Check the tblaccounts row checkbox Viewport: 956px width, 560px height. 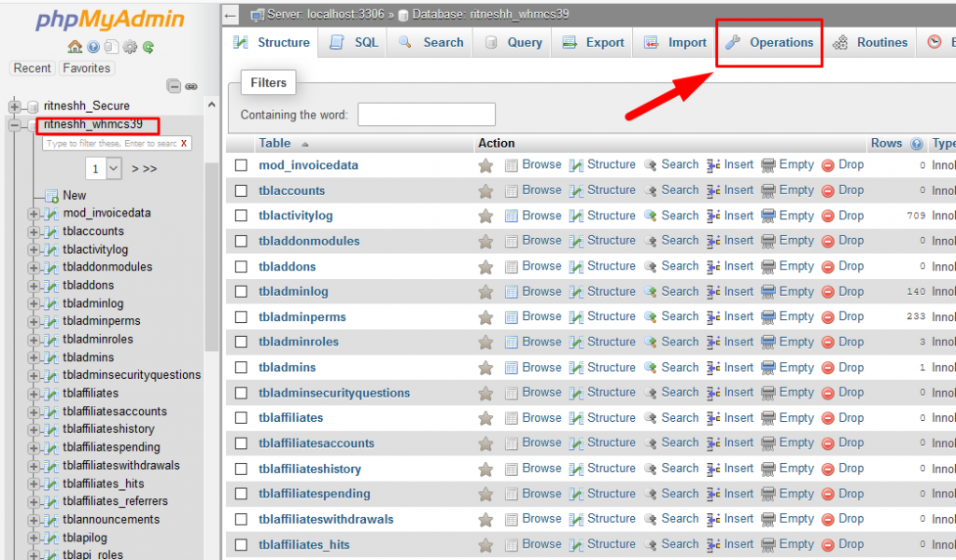(x=242, y=190)
